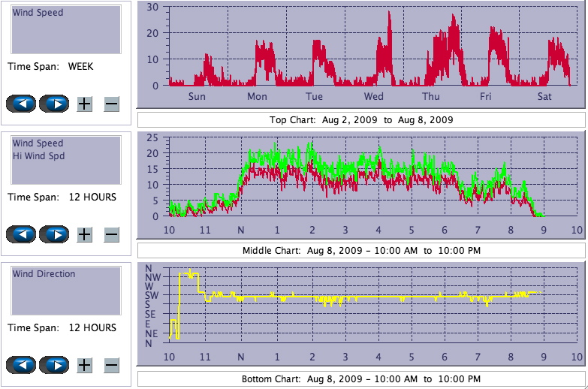
Task: Click the Top Chart date range label
Action: click(361, 120)
